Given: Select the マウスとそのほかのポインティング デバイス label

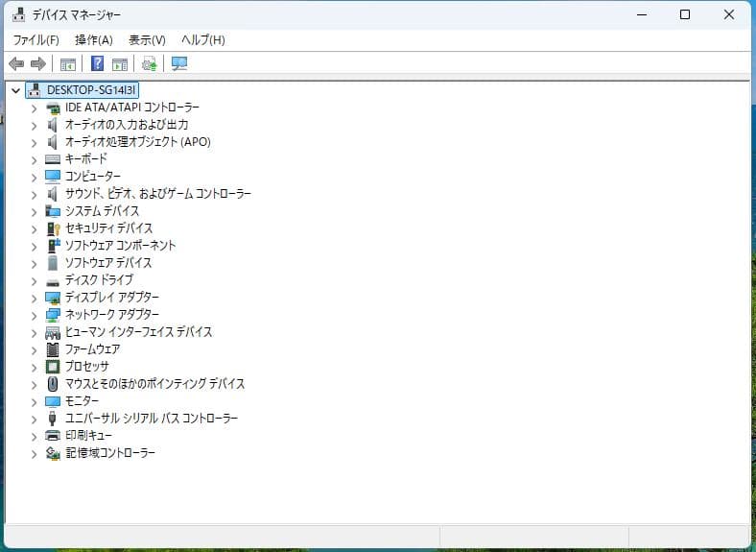Looking at the screenshot, I should click(155, 384).
